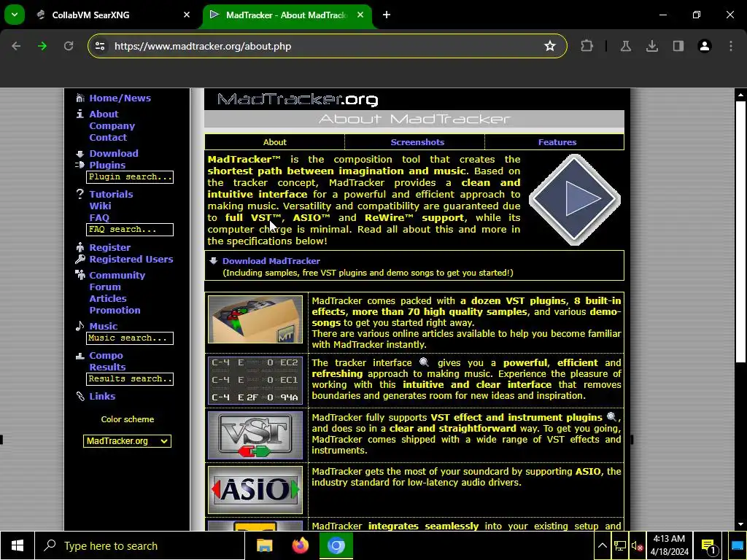Image resolution: width=747 pixels, height=560 pixels.
Task: Open a new browser tab
Action: pyautogui.click(x=387, y=15)
